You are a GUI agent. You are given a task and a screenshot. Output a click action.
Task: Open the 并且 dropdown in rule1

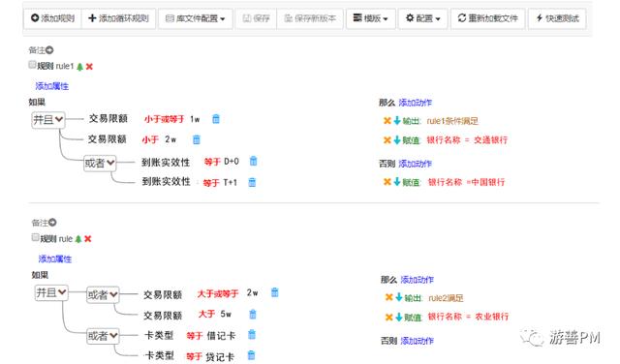pos(47,120)
